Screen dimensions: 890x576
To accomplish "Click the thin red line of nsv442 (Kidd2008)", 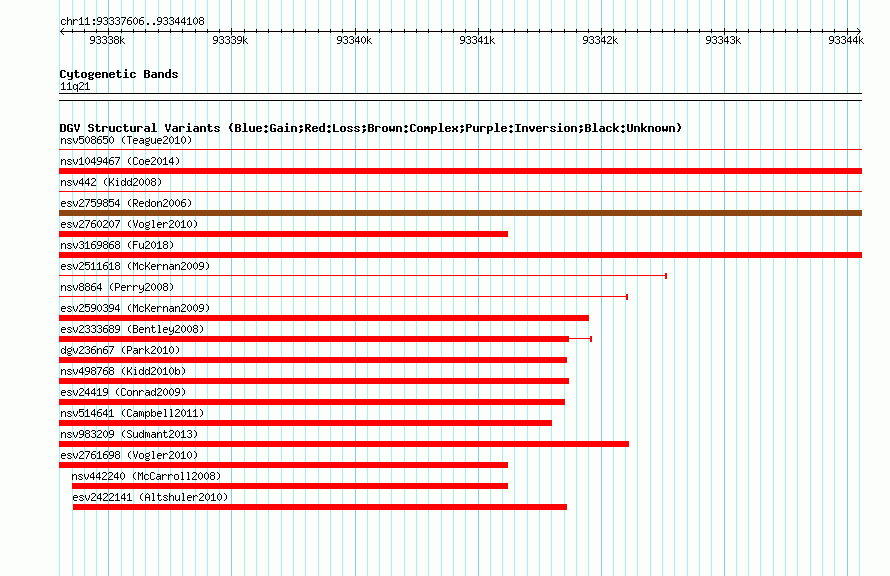I will point(460,192).
